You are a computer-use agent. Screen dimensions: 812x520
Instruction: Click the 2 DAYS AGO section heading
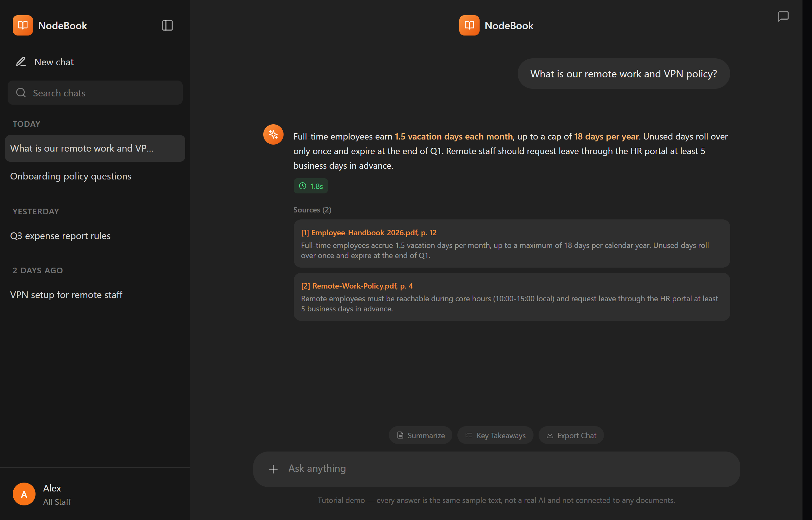[37, 270]
